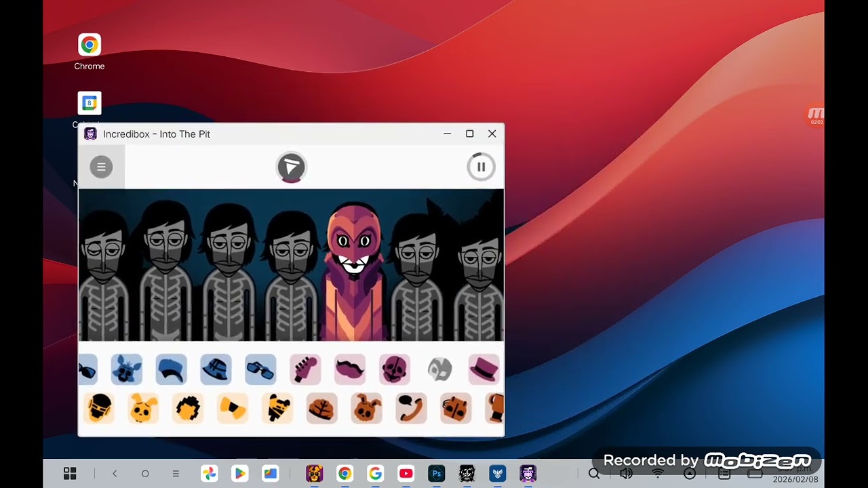
Task: Open the Files app on the taskbar
Action: pos(271,474)
